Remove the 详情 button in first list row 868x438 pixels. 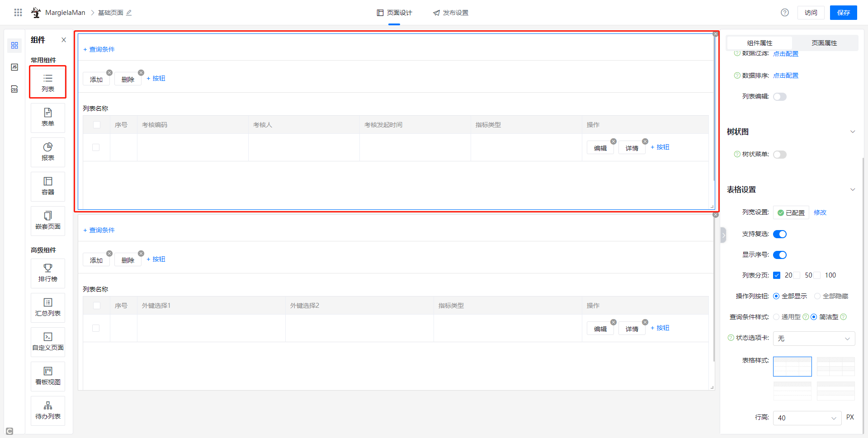pos(645,141)
